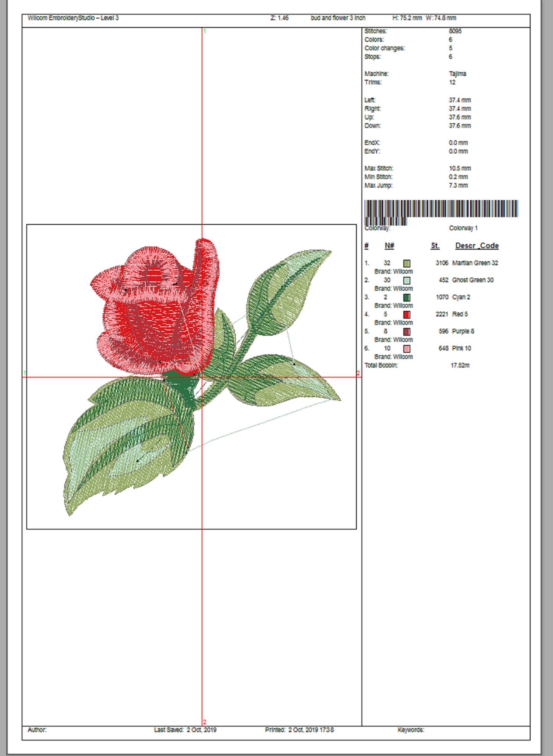553x756 pixels.
Task: Click the # column header
Action: click(x=366, y=246)
